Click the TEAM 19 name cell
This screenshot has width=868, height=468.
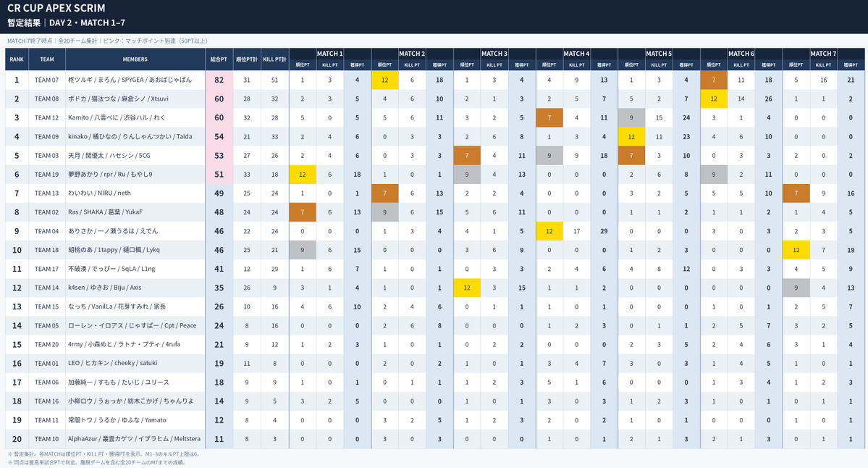(x=47, y=175)
